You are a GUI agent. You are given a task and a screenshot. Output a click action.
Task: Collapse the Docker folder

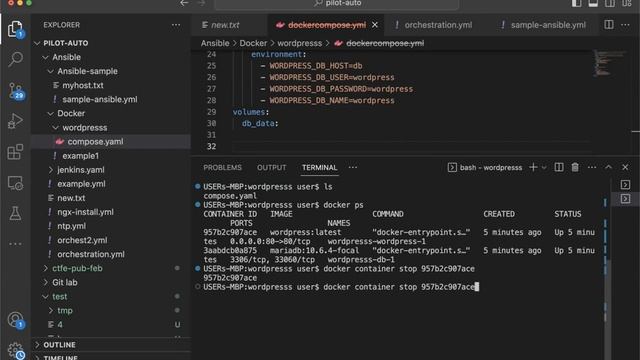[x=50, y=113]
